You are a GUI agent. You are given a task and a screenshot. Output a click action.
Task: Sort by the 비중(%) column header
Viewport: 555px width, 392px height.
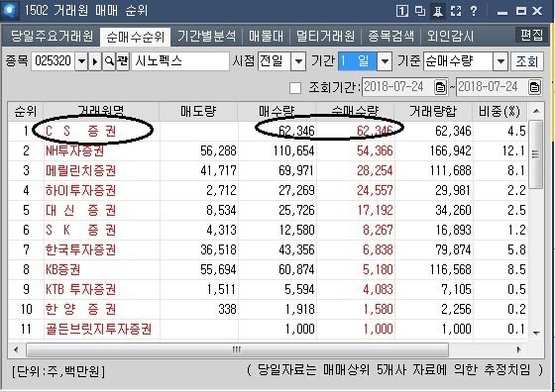499,112
